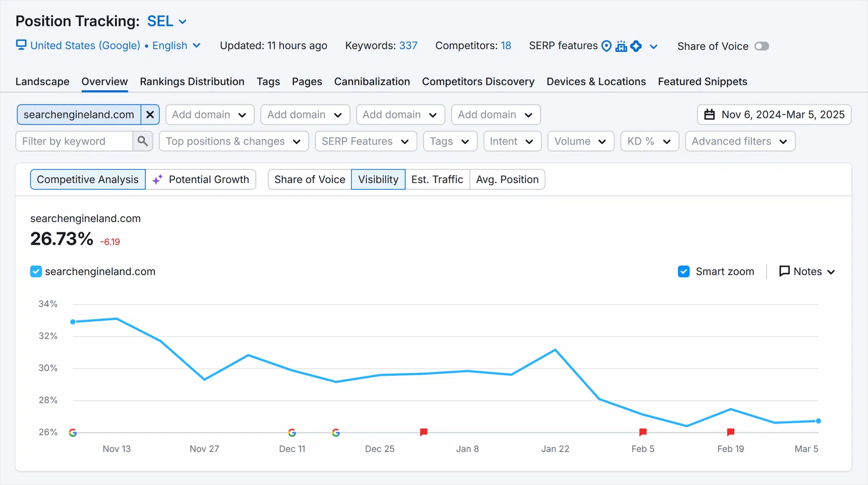Image resolution: width=868 pixels, height=485 pixels.
Task: Click the location pin SERP feature icon
Action: [x=606, y=46]
